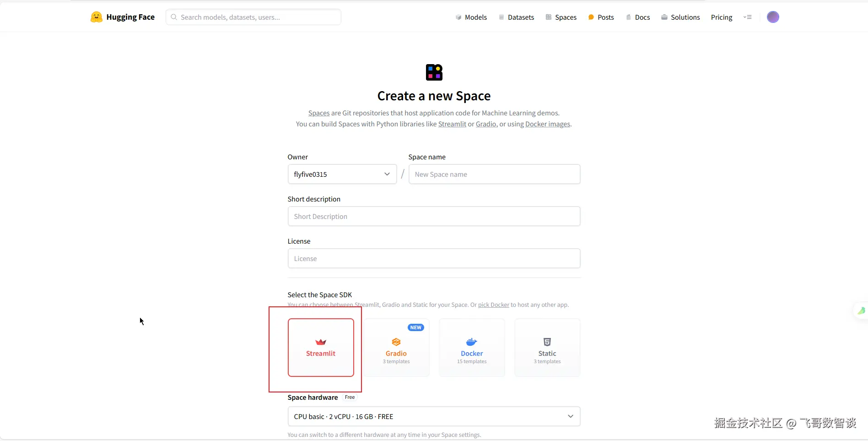Focus the search models, datasets, users box
868x441 pixels.
pos(253,17)
